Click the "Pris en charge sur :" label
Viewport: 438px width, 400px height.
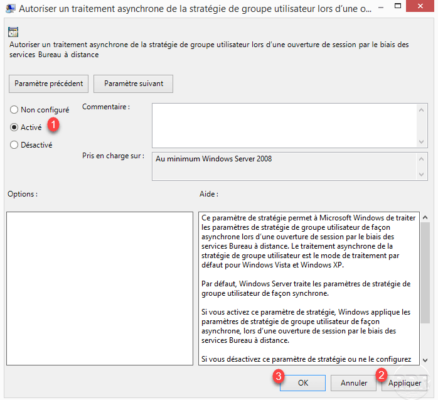tap(113, 156)
